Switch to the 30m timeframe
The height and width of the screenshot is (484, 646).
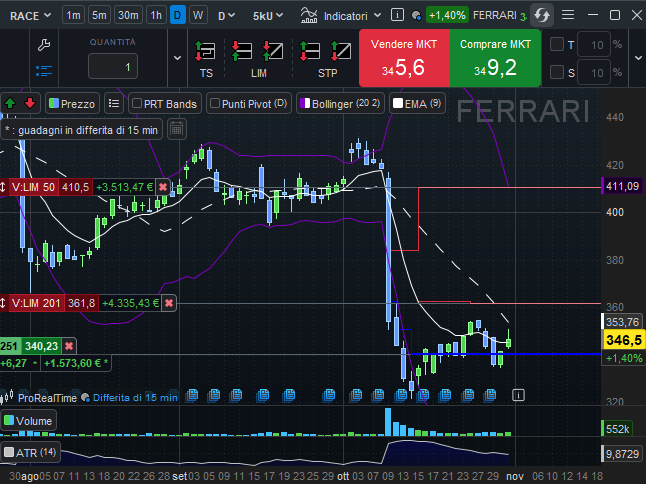tap(128, 16)
